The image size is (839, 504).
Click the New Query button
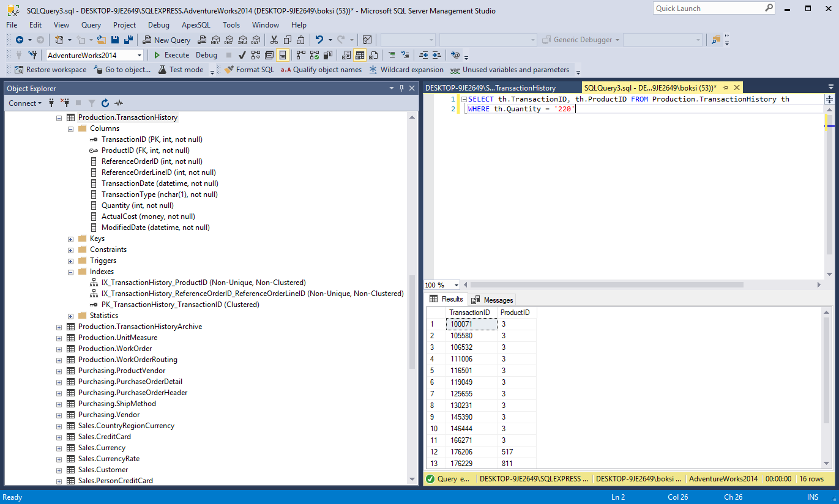point(167,40)
